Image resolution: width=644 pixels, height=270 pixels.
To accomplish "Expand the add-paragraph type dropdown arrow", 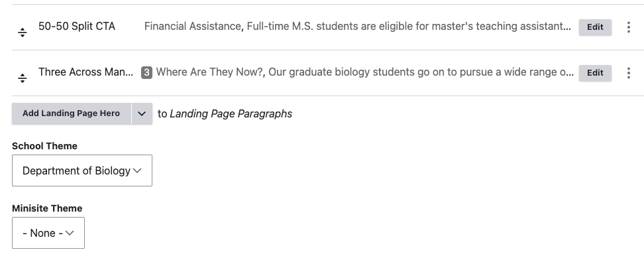I will (x=142, y=113).
